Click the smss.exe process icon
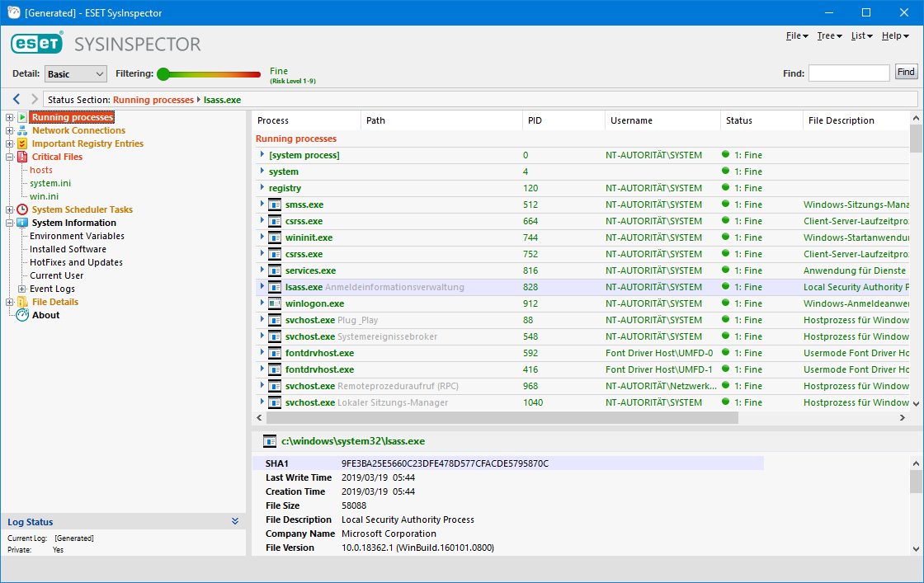The width and height of the screenshot is (924, 583). (x=275, y=205)
